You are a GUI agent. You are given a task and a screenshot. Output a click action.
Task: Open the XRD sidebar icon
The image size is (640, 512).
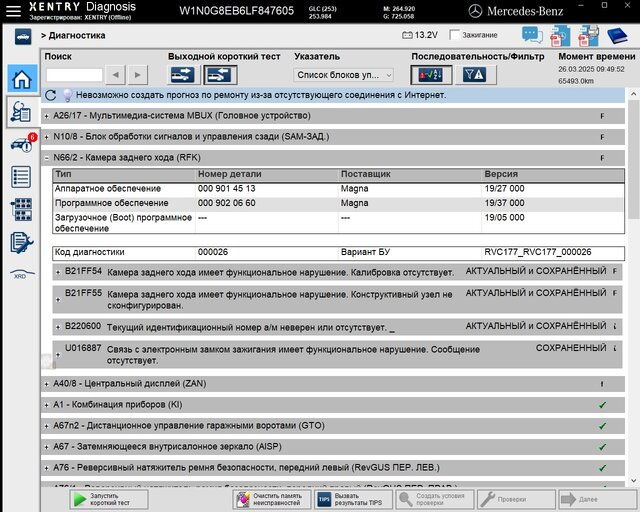point(22,274)
